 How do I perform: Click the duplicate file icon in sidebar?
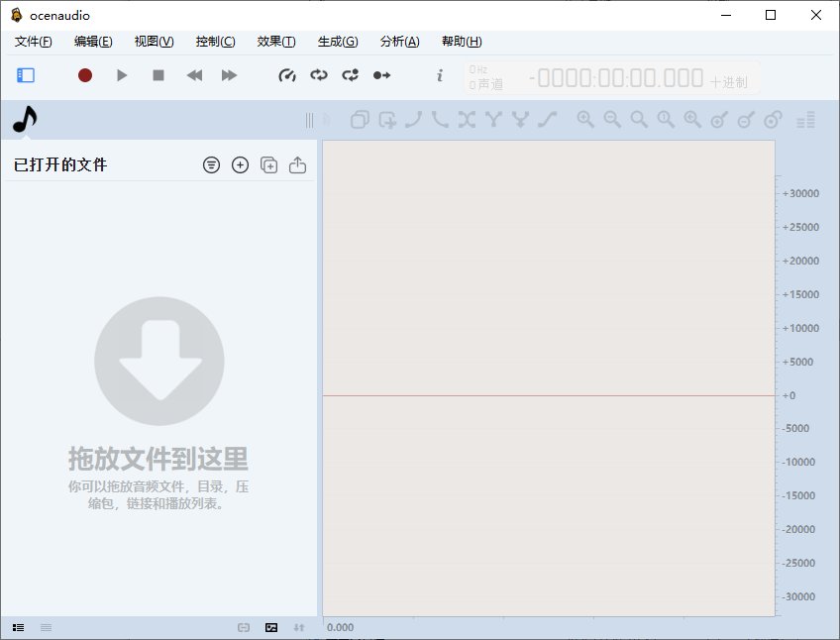(x=268, y=165)
